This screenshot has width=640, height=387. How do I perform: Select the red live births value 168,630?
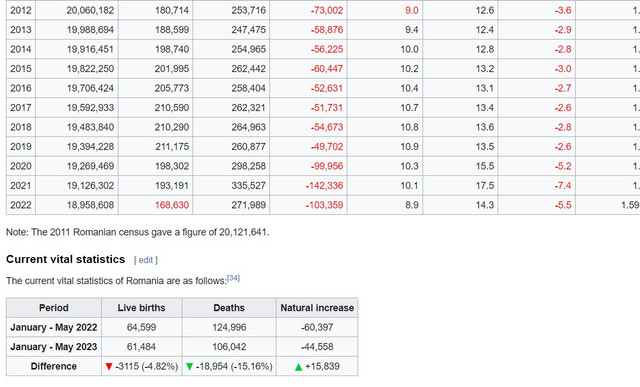click(x=172, y=205)
